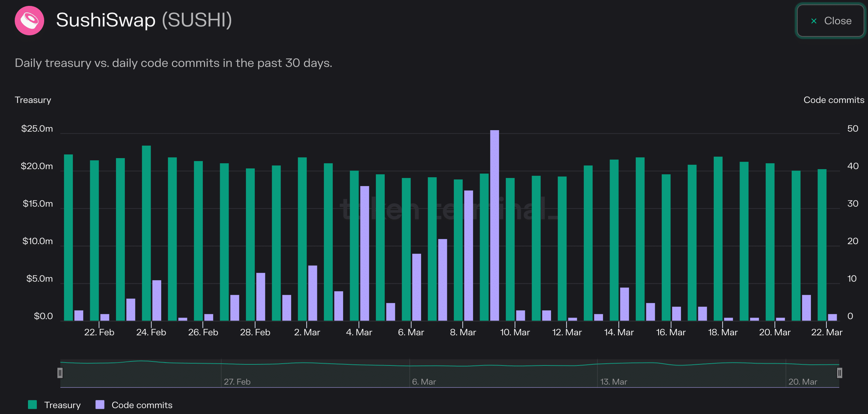Click the purple Code commits legend swatch
The width and height of the screenshot is (868, 414).
[x=100, y=405]
